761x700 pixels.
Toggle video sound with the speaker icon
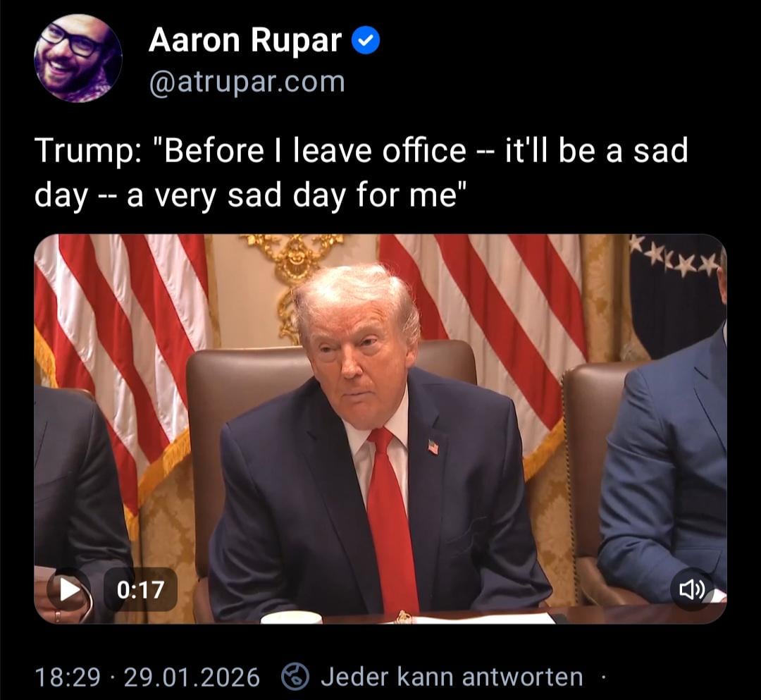point(693,590)
